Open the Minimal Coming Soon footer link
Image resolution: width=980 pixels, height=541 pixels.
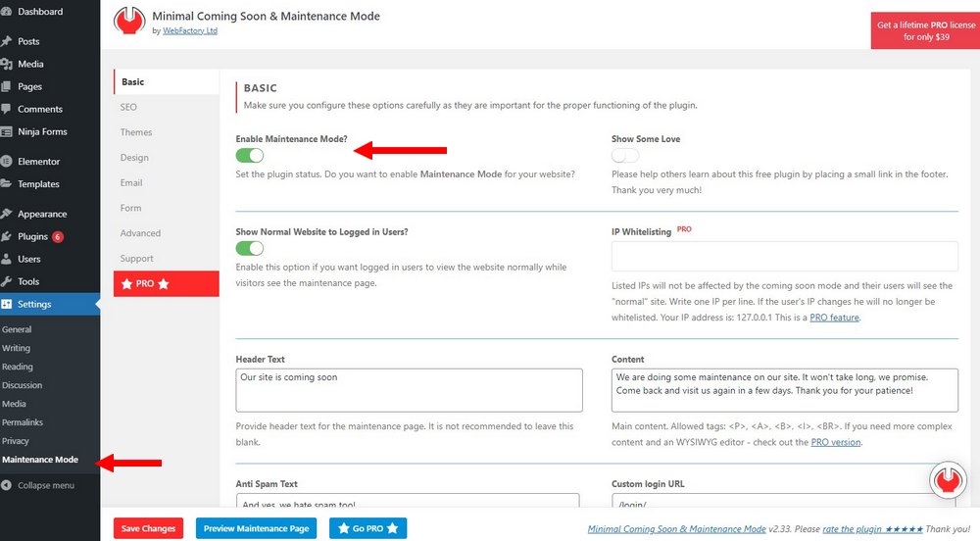pos(677,529)
